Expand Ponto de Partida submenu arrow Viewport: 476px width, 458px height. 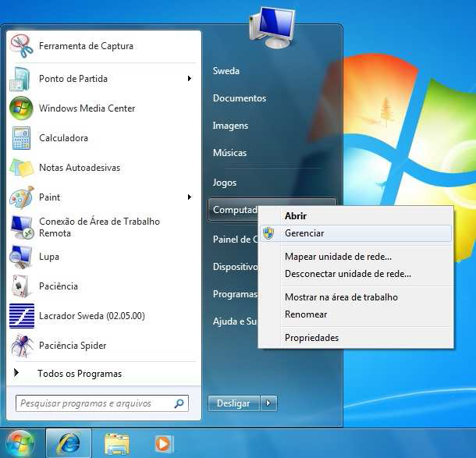click(x=190, y=79)
